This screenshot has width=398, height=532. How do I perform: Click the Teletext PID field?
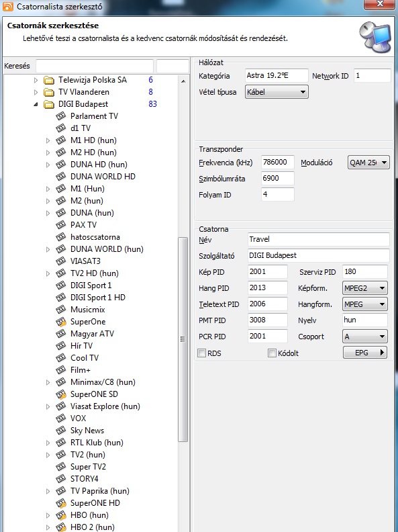(268, 304)
